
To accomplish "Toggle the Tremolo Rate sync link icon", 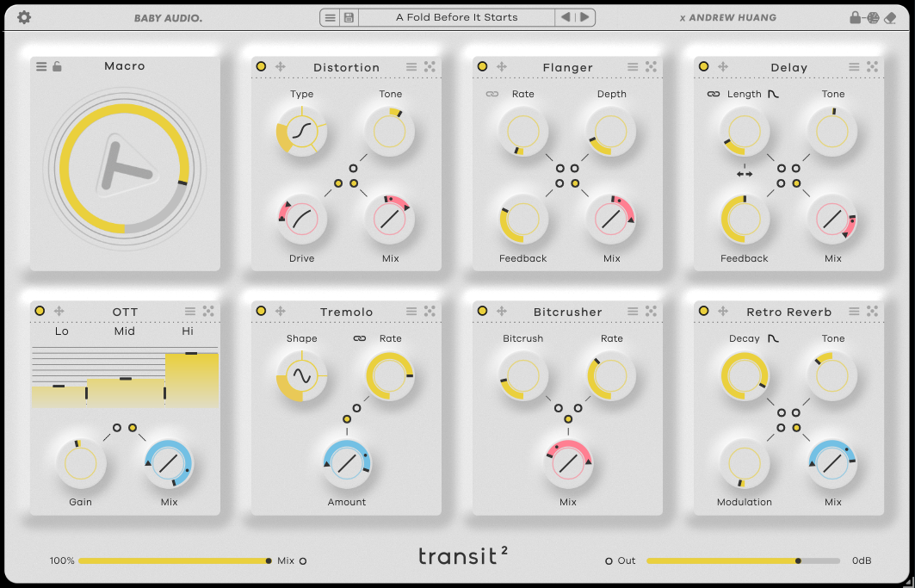I will pos(360,338).
